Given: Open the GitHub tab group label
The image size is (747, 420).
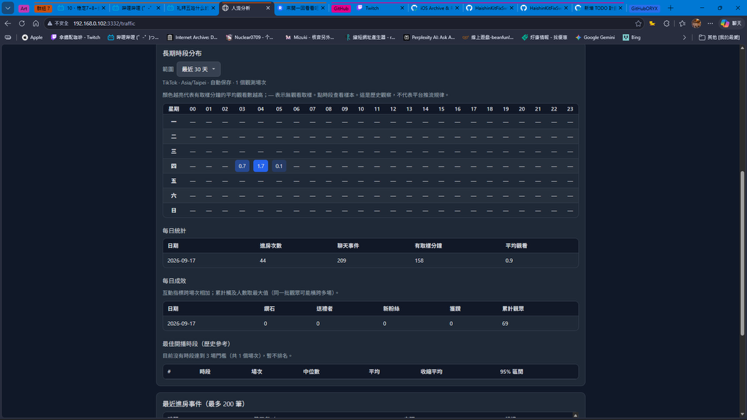Looking at the screenshot, I should pyautogui.click(x=341, y=8).
